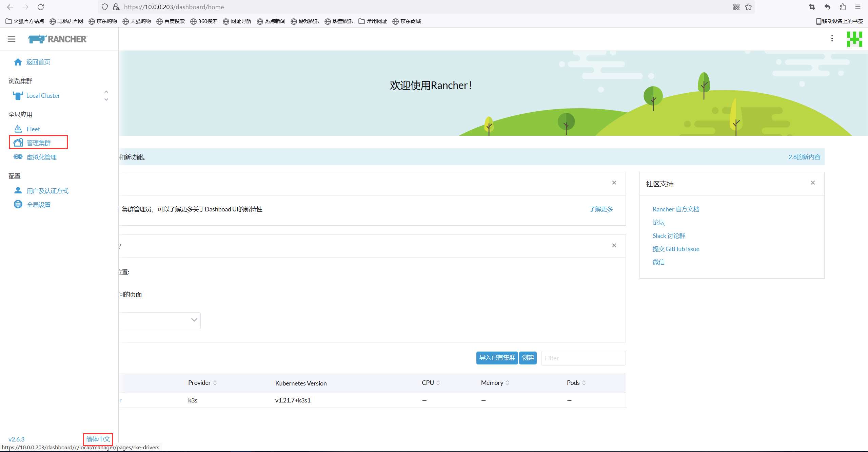Screen dimensions: 868x452
Task: Close the landing page preference panel
Action: pos(614,245)
